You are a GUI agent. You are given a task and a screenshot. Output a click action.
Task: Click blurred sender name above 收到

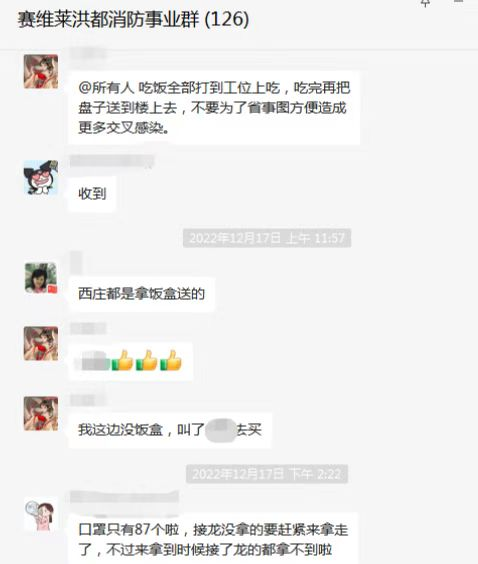[x=112, y=161]
